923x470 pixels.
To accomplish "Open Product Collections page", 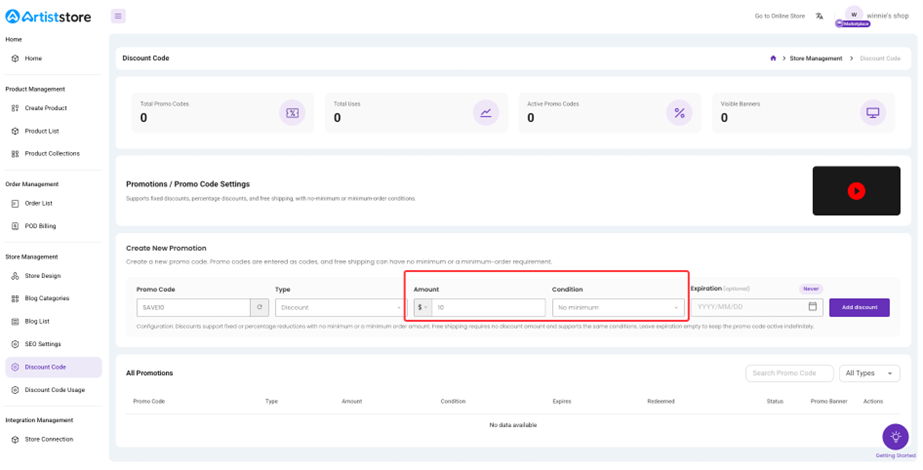I will [53, 154].
